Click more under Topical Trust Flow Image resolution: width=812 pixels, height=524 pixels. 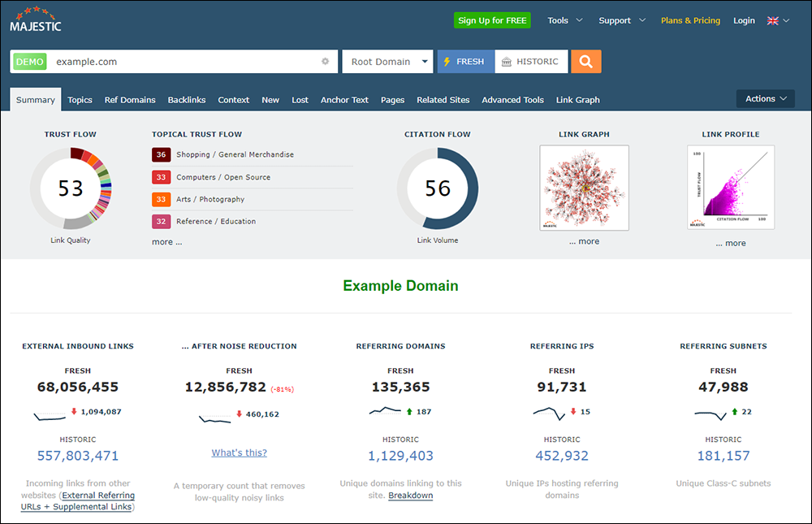(x=166, y=241)
